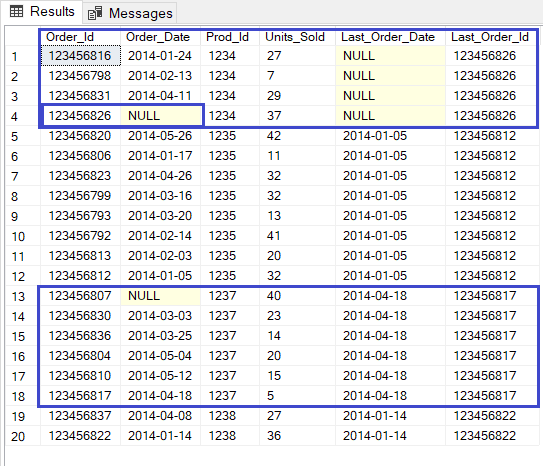Click Last_Order_Date cell in row 19
543x466 pixels.
pyautogui.click(x=390, y=416)
